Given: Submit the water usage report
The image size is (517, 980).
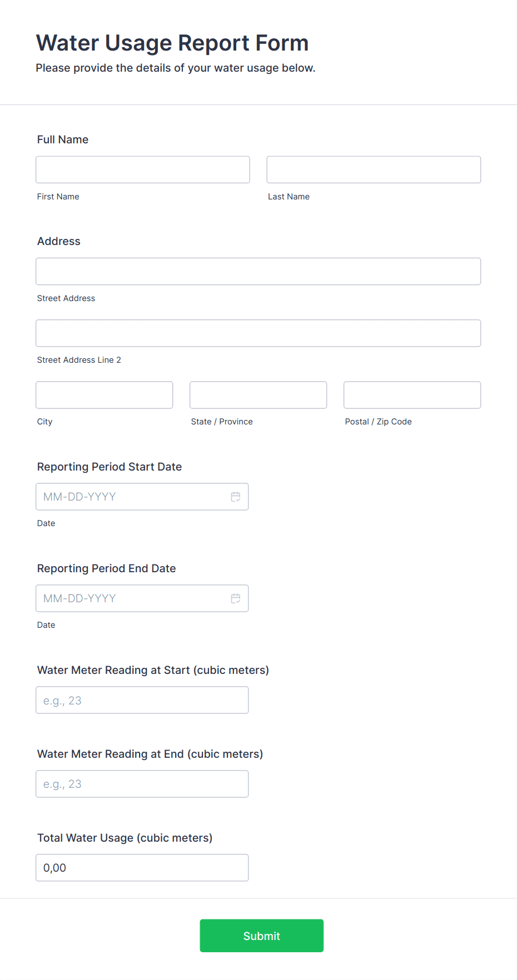Looking at the screenshot, I should pyautogui.click(x=262, y=936).
